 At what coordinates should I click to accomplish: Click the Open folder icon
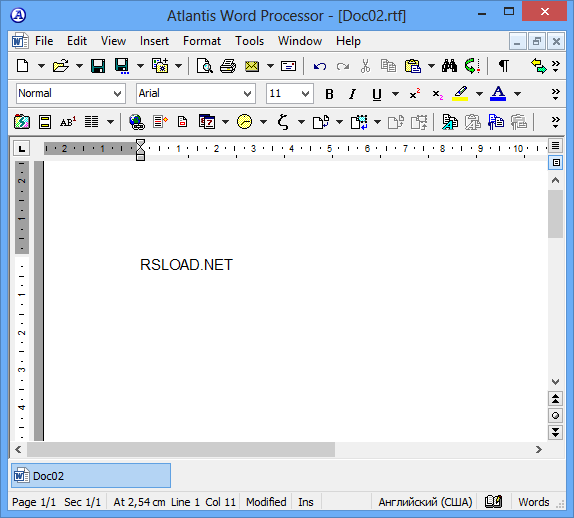pos(60,66)
